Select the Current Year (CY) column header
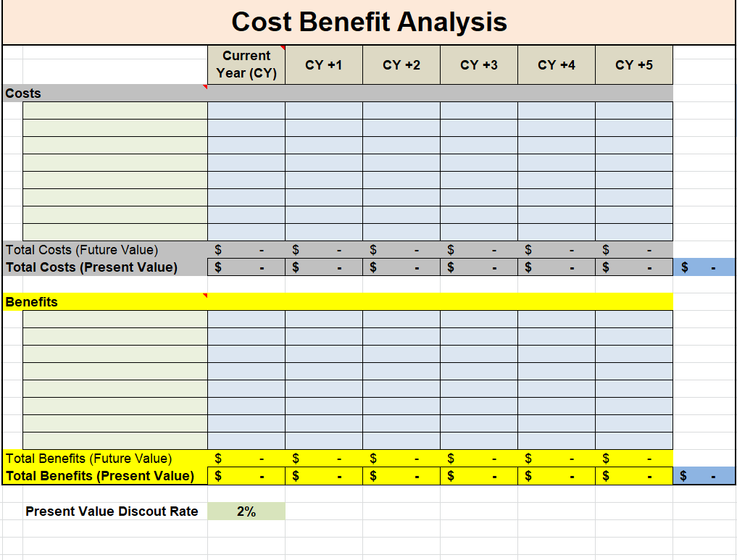This screenshot has height=560, width=737. point(246,65)
